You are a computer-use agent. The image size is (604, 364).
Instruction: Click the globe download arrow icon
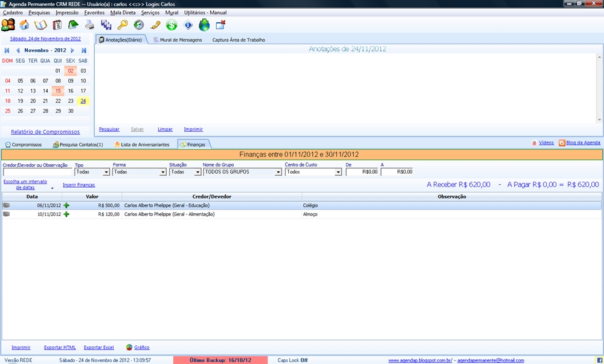(x=204, y=25)
